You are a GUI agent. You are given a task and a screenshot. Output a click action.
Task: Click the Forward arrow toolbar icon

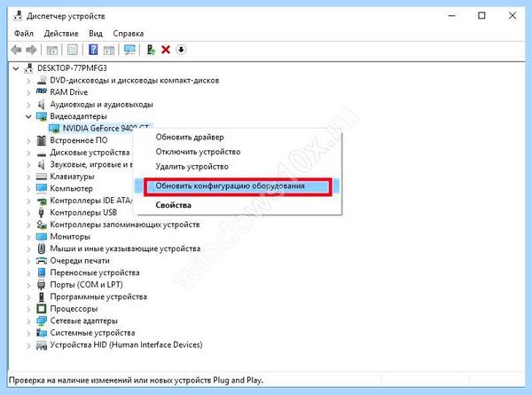(31, 50)
